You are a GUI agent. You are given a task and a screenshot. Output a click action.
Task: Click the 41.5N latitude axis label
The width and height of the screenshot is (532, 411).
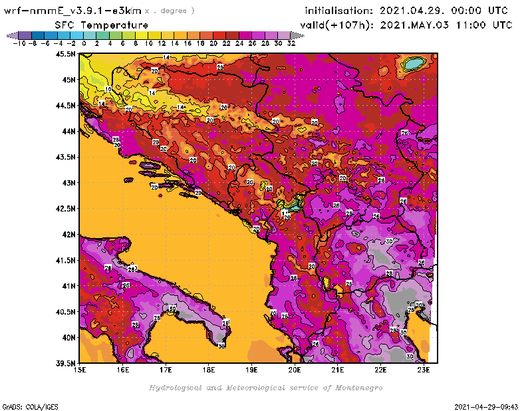65,260
